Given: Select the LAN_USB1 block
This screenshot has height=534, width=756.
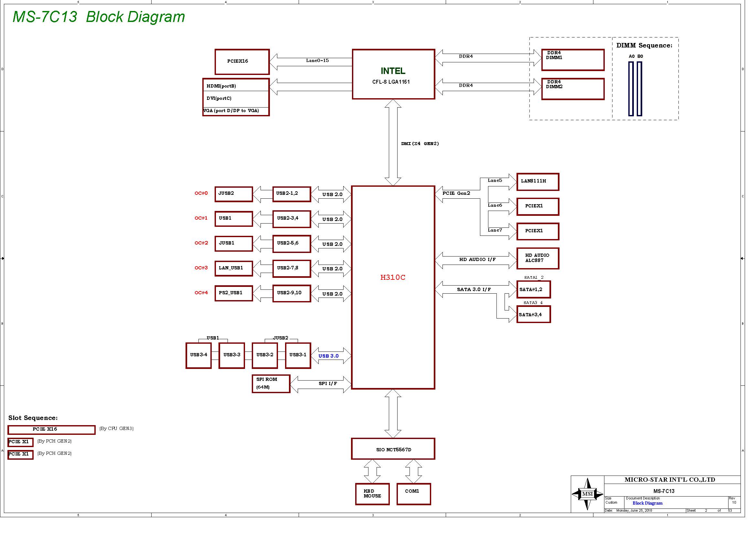Looking at the screenshot, I should pyautogui.click(x=234, y=268).
